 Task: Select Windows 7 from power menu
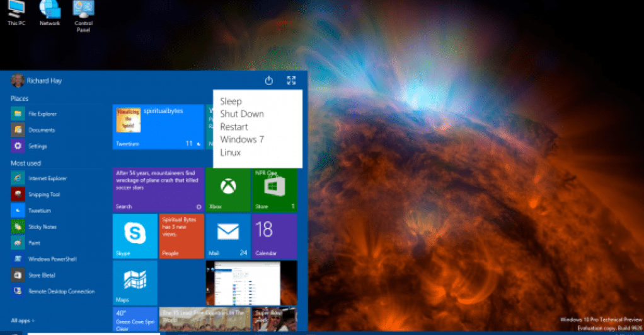[242, 139]
